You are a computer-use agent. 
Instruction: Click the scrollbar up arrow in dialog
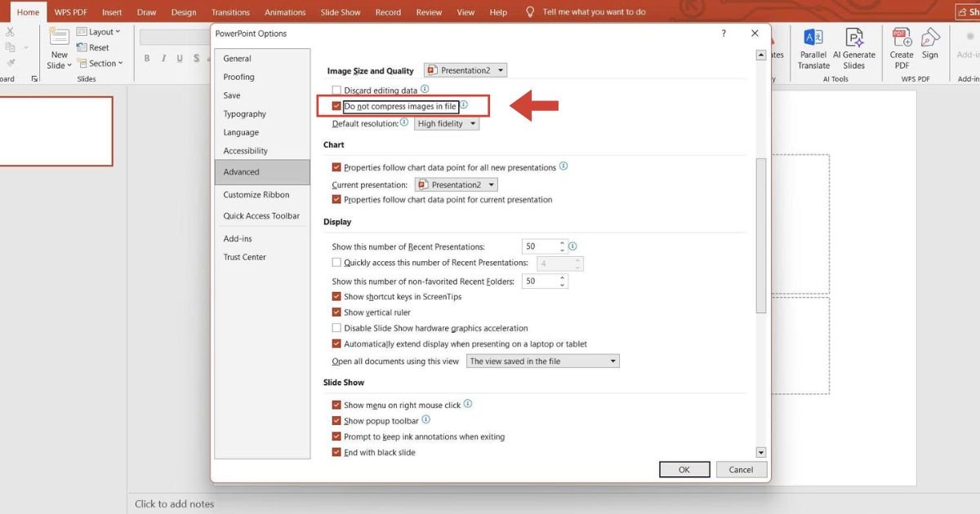[761, 55]
